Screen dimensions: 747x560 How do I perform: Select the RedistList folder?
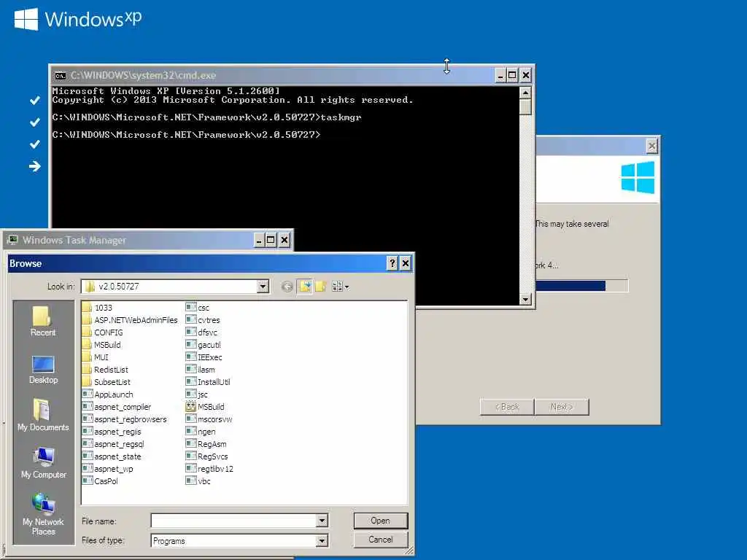105,370
